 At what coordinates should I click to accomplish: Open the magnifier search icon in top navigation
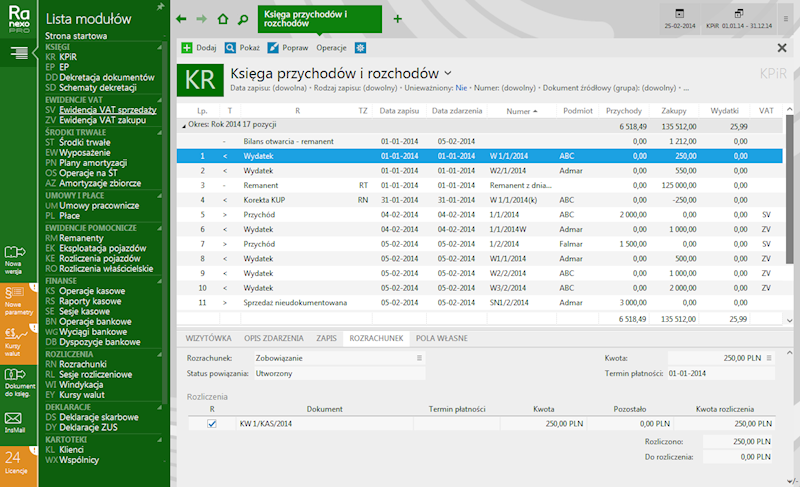pos(242,19)
